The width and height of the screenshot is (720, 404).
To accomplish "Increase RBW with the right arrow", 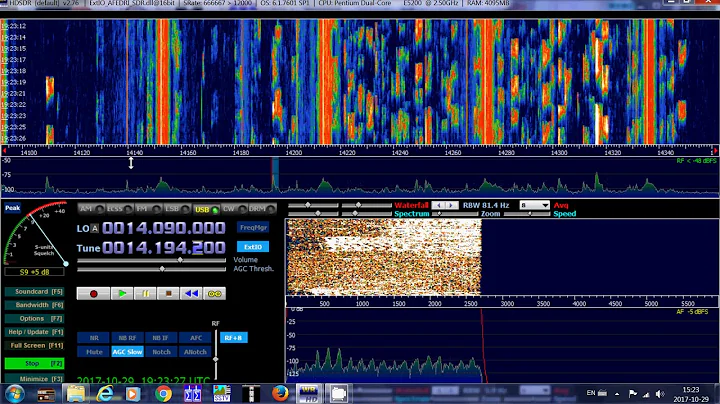I will point(451,205).
